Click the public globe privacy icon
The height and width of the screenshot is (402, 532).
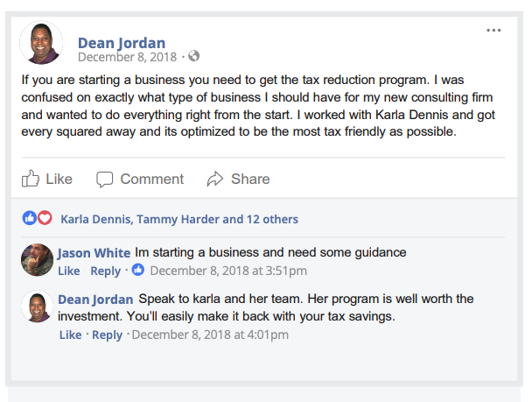[193, 56]
